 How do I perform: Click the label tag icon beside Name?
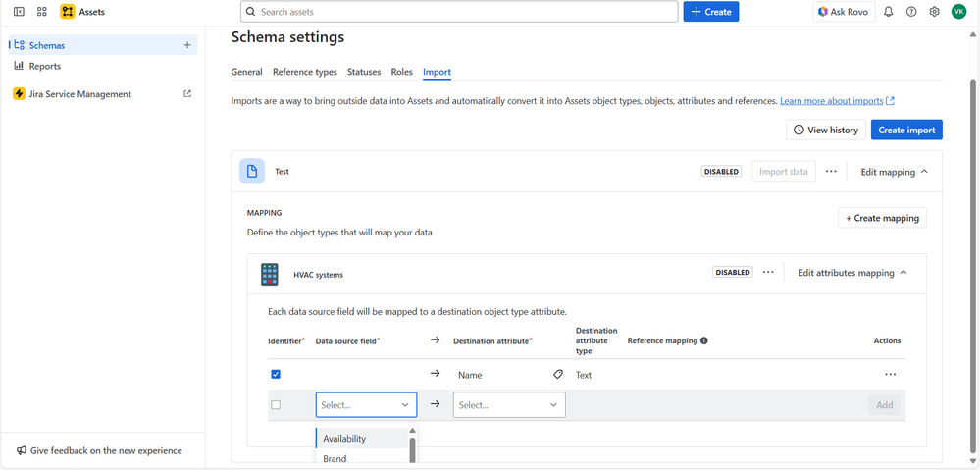tap(558, 375)
